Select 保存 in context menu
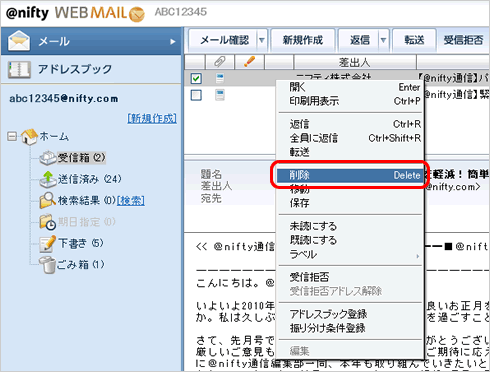Image resolution: width=490 pixels, height=372 pixels. 351,203
